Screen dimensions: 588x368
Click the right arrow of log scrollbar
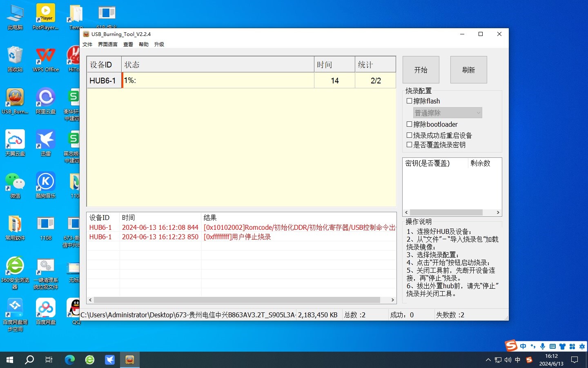[393, 300]
